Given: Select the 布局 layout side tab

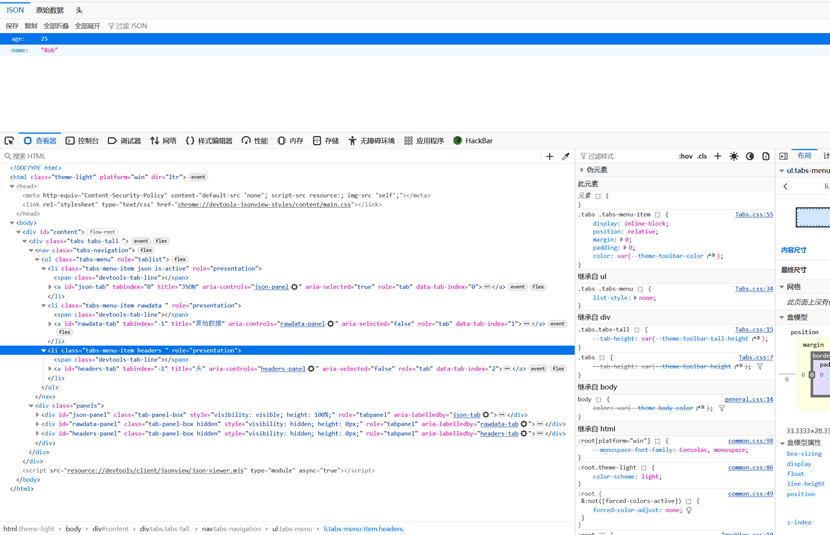Looking at the screenshot, I should [804, 156].
